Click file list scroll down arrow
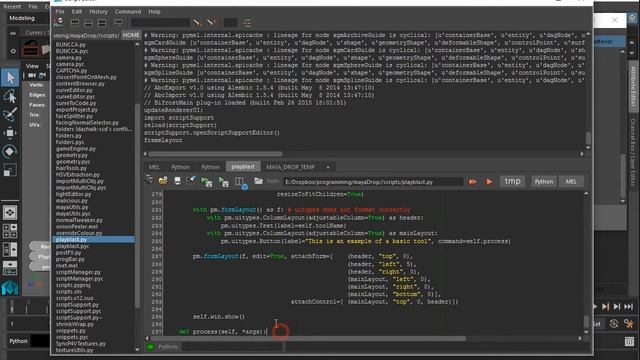Viewport: 640px width, 360px height. 137,349
